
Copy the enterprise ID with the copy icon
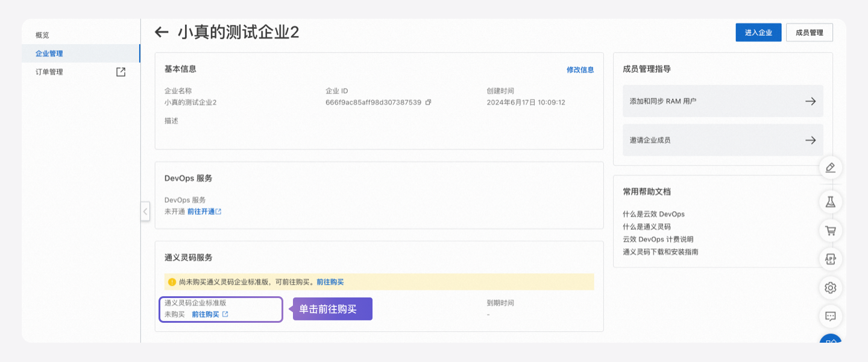tap(428, 103)
